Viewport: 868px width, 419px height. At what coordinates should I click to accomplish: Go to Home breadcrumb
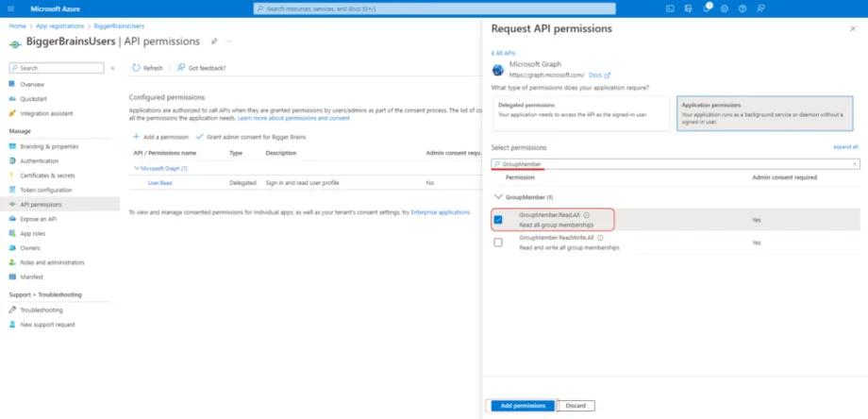click(x=17, y=26)
